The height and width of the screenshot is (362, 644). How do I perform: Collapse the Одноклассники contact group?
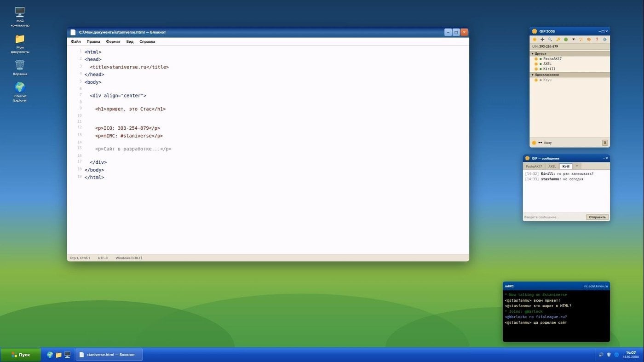point(570,75)
